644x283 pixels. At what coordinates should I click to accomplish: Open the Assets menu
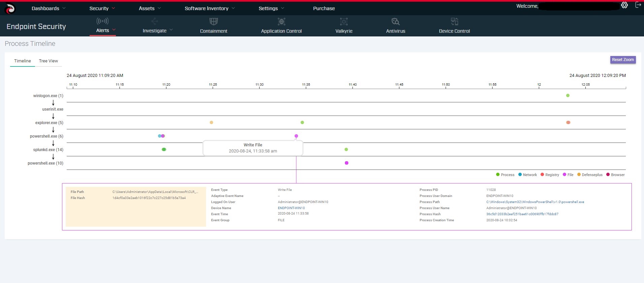[147, 8]
